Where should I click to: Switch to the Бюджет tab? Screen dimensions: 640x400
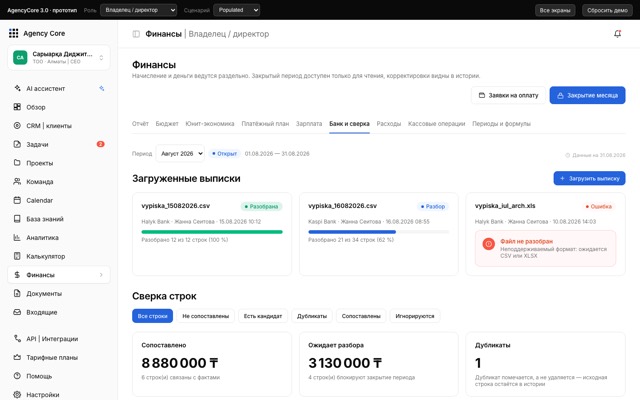[167, 124]
